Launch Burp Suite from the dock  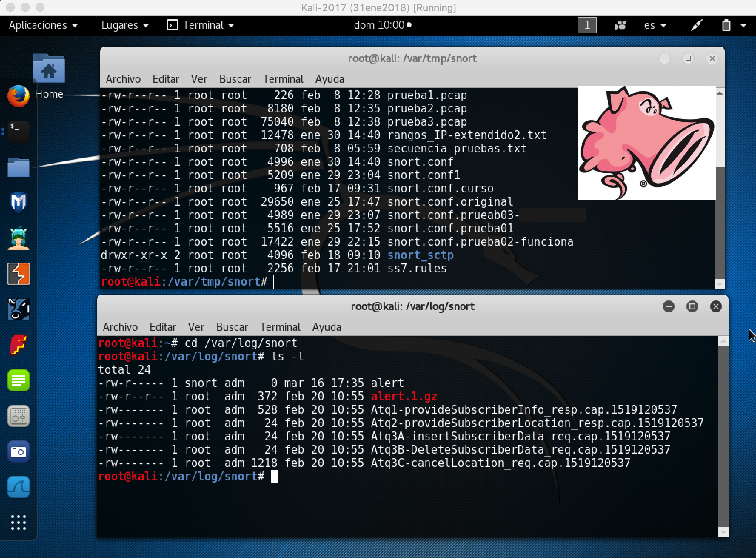[18, 274]
